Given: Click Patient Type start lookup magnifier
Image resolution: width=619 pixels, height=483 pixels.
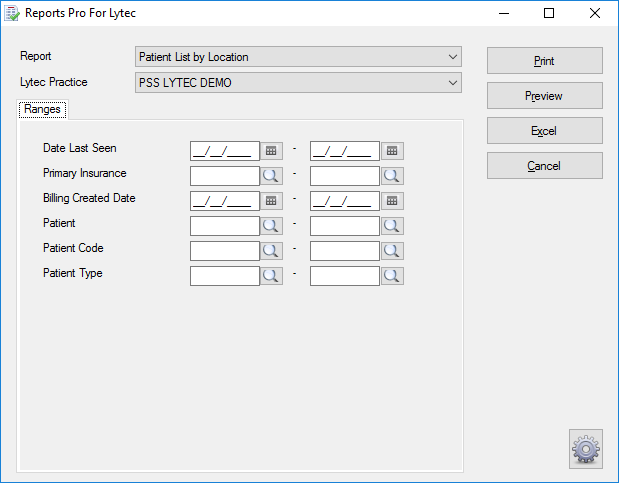Looking at the screenshot, I should coord(271,276).
